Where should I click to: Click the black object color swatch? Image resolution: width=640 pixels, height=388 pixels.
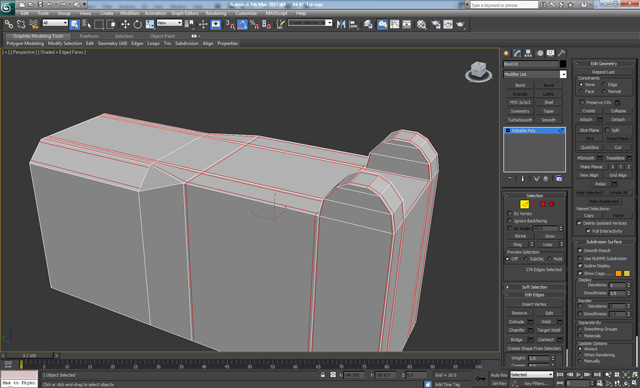click(563, 64)
